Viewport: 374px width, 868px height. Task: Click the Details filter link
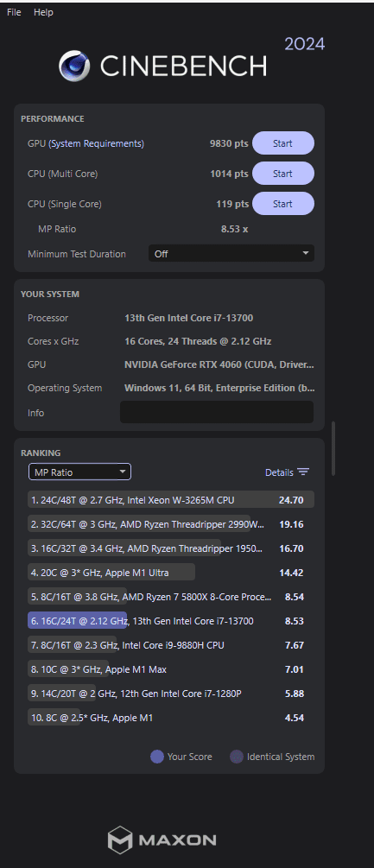tap(279, 472)
